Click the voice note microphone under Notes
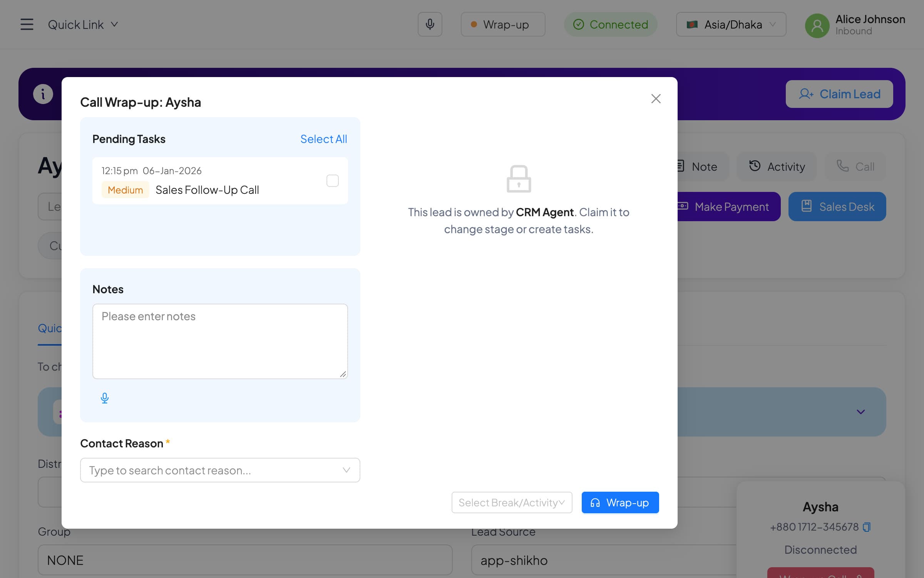Viewport: 924px width, 578px height. [x=105, y=398]
